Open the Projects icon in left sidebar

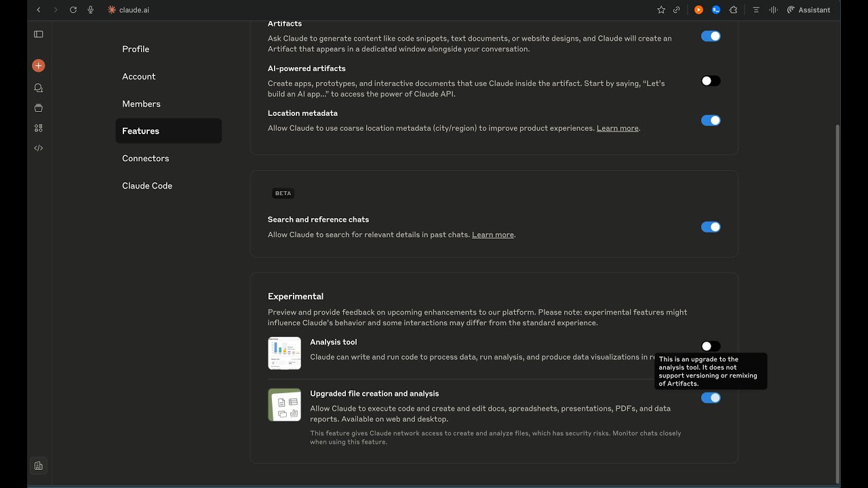(x=39, y=108)
